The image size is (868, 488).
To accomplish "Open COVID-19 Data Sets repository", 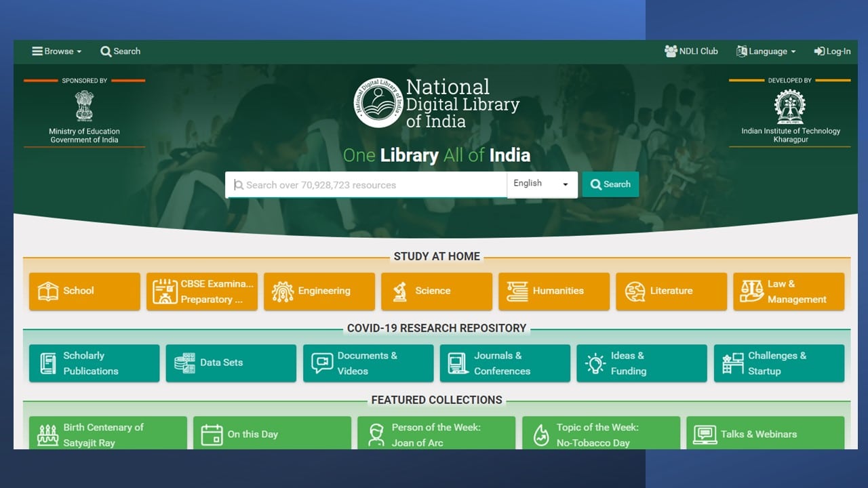I will (231, 363).
